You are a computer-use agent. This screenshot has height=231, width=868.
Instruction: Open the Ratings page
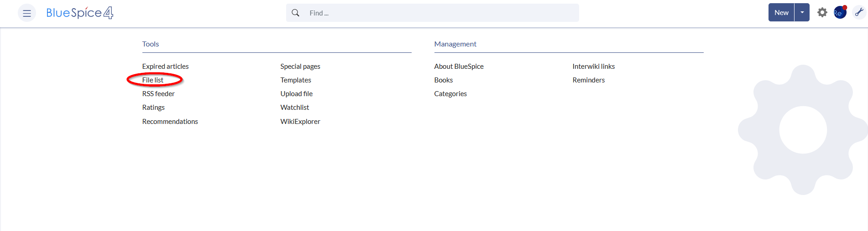[x=153, y=108]
